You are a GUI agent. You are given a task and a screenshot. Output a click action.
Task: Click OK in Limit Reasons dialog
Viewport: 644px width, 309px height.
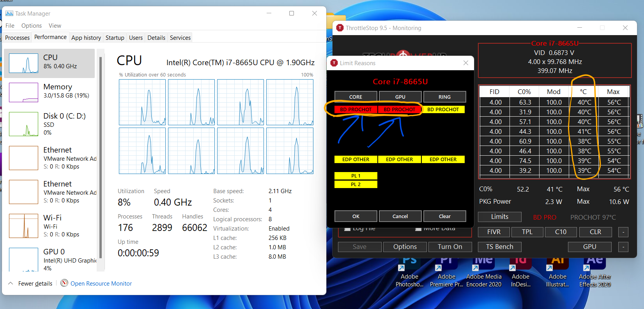point(356,216)
